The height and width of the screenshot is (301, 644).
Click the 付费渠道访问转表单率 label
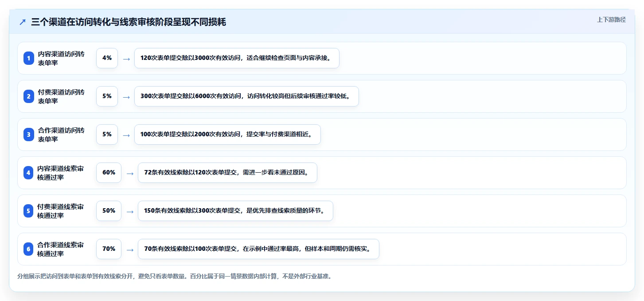click(x=61, y=96)
